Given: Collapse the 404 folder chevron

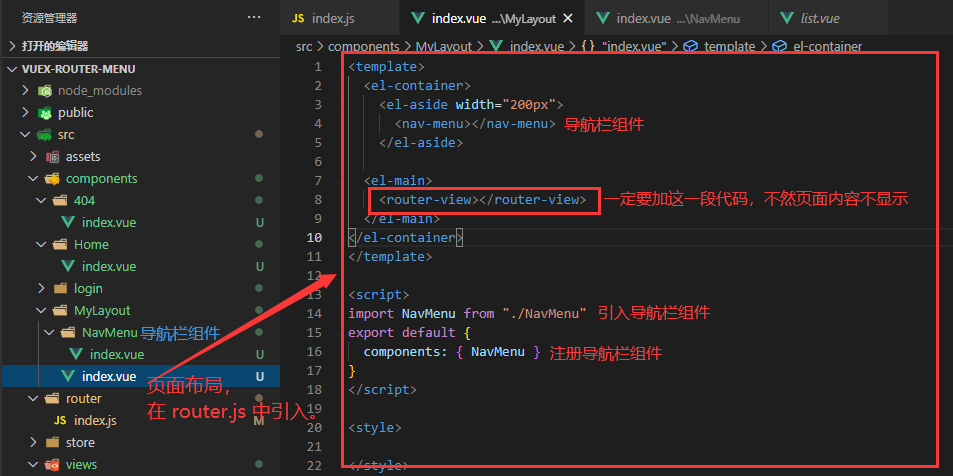Looking at the screenshot, I should click(x=41, y=201).
